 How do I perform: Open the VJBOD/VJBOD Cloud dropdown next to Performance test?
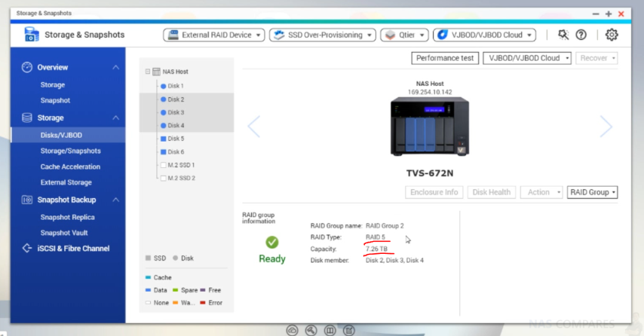527,58
